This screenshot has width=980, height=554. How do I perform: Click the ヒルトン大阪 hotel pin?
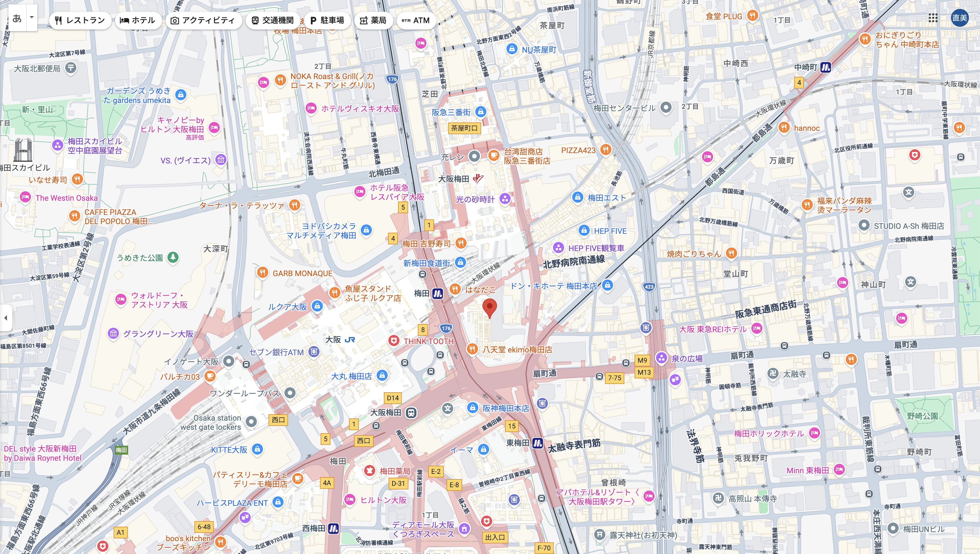coord(350,499)
